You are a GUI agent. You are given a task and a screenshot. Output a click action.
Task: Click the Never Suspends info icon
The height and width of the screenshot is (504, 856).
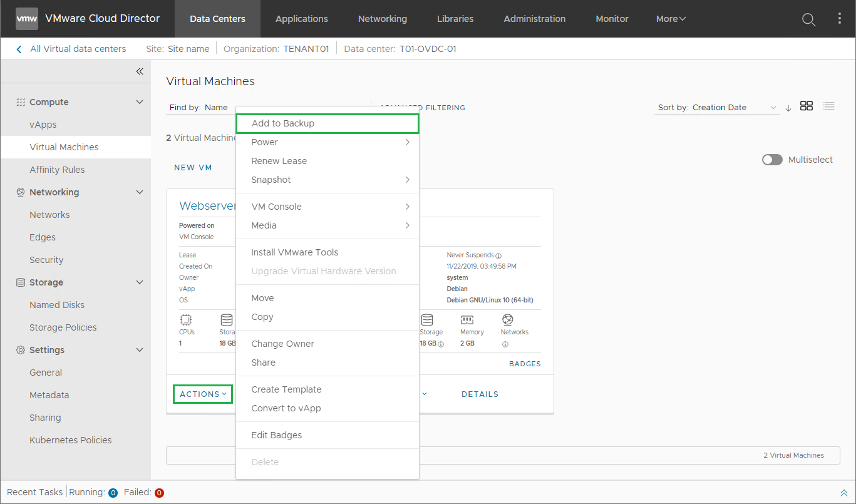[498, 255]
